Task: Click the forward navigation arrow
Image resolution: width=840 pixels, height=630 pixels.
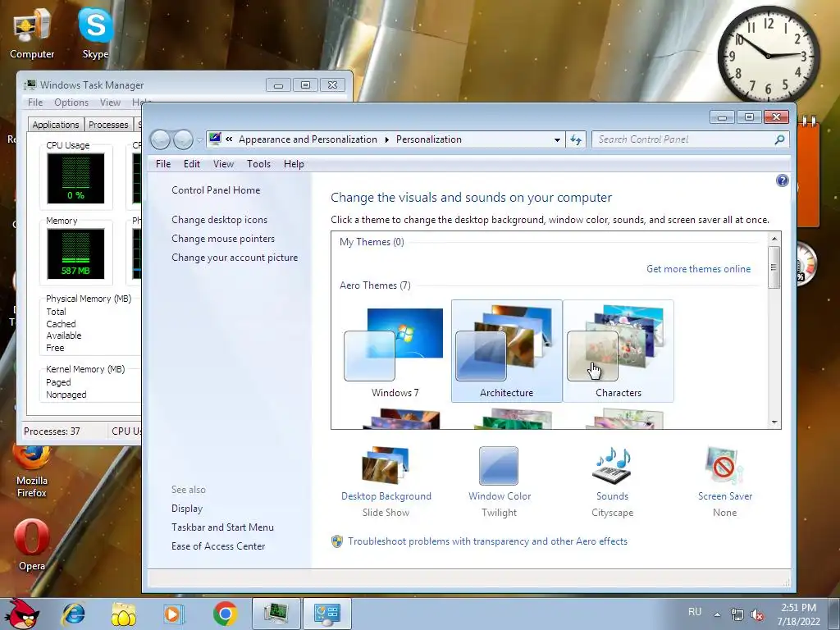Action: pyautogui.click(x=183, y=139)
